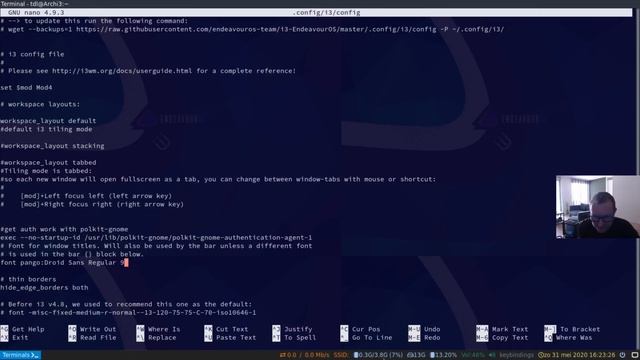Click the Where Was shortcut label
This screenshot has width=640, height=360.
click(x=574, y=338)
